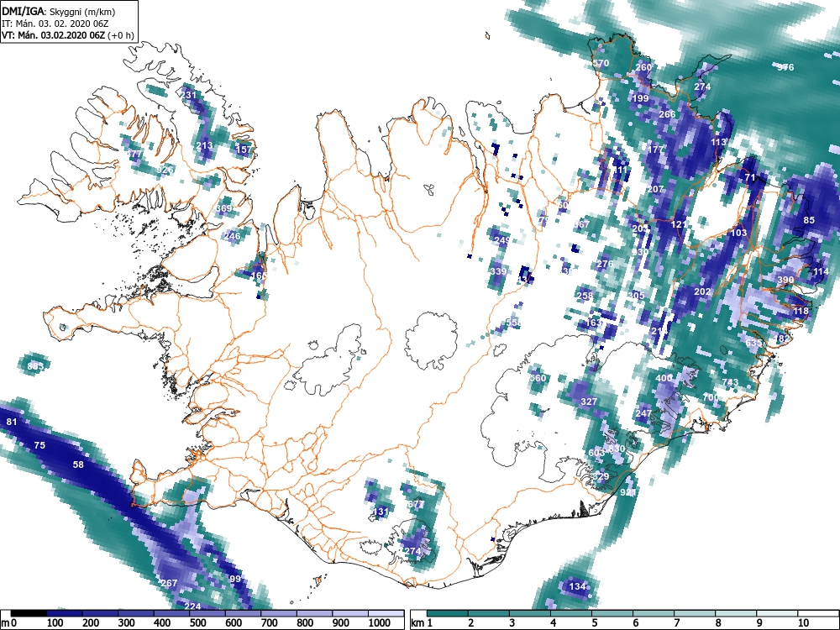840x630 pixels.
Task: Click visibility value 260 on the map
Action: [643, 67]
